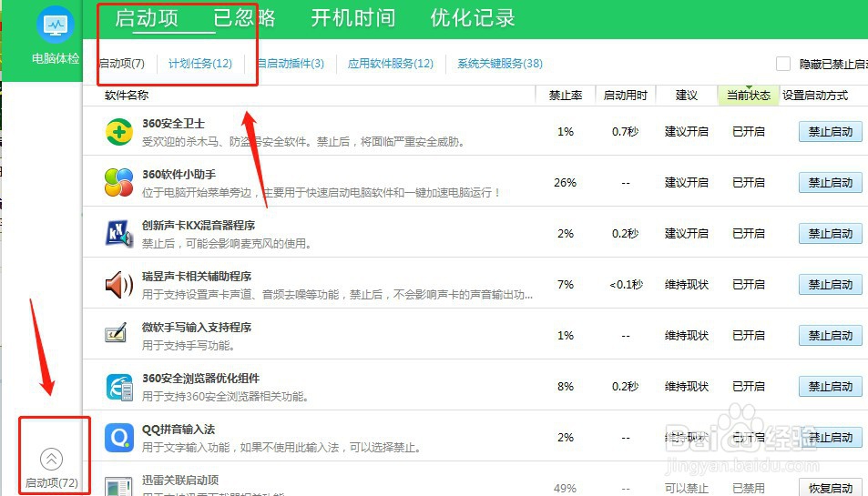Image resolution: width=868 pixels, height=496 pixels.
Task: Switch to the 已忽略 tab
Action: click(244, 18)
